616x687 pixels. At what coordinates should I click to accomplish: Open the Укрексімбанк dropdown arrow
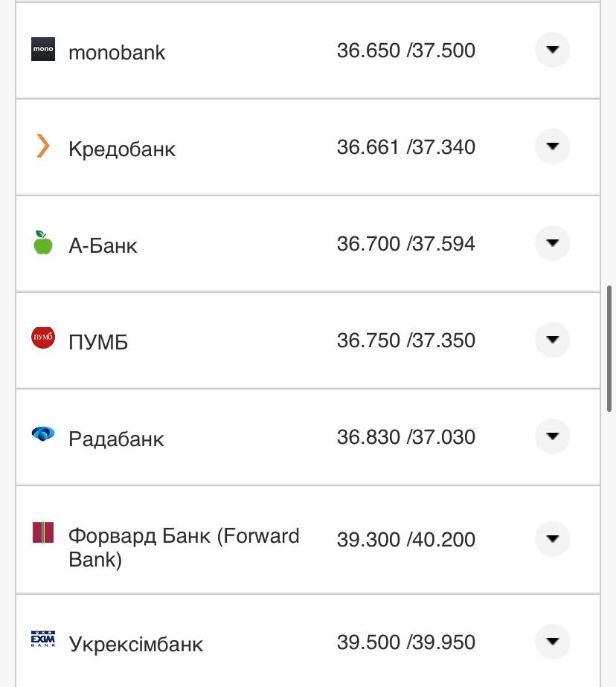[x=552, y=642]
